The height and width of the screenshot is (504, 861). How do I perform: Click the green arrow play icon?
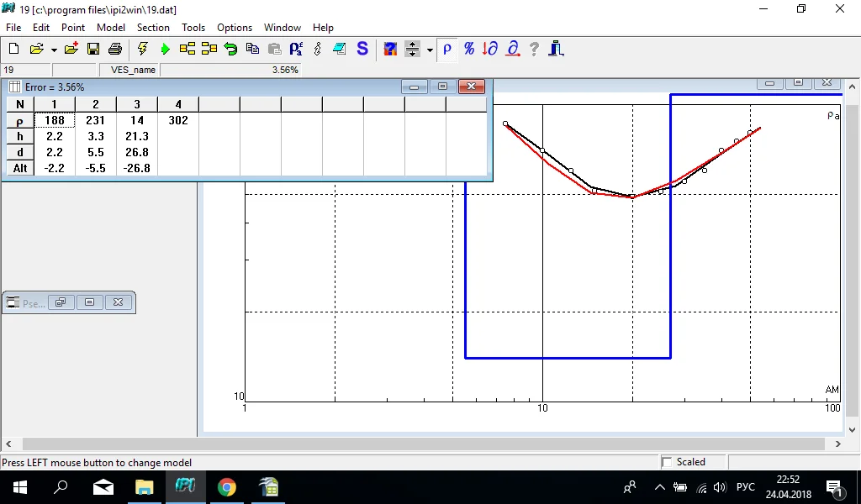point(165,50)
